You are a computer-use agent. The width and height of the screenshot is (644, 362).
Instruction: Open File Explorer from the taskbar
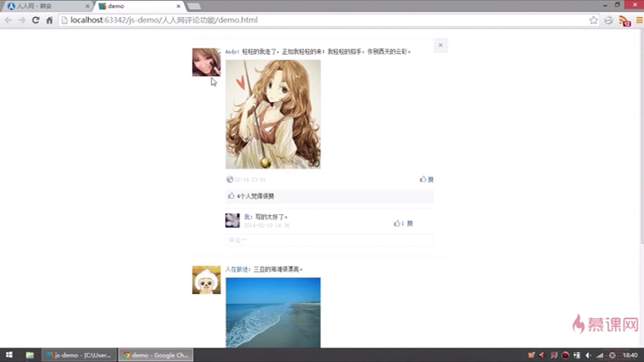[x=30, y=355]
